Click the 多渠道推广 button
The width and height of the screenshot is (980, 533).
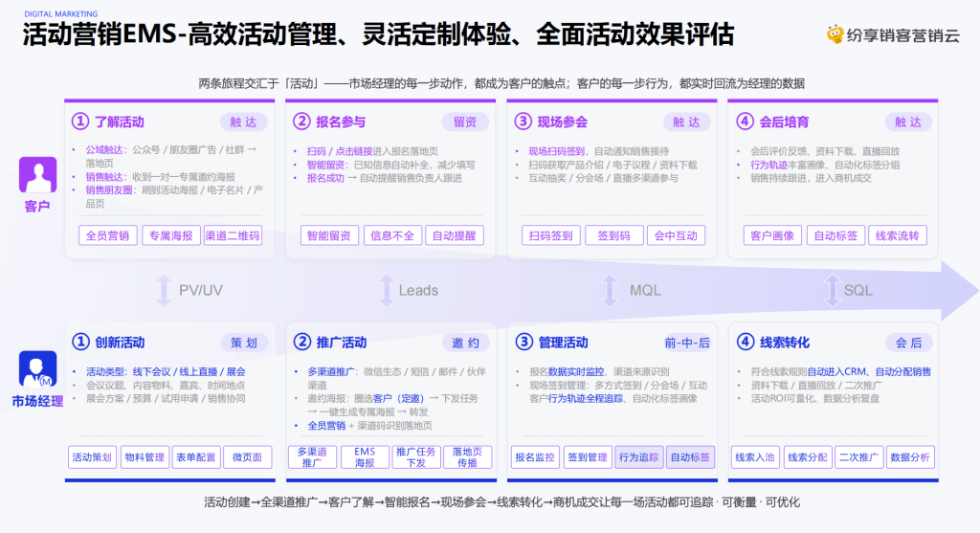click(x=313, y=457)
